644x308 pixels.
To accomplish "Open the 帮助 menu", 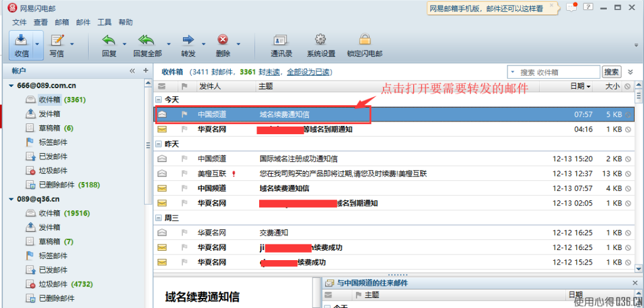I will click(126, 22).
